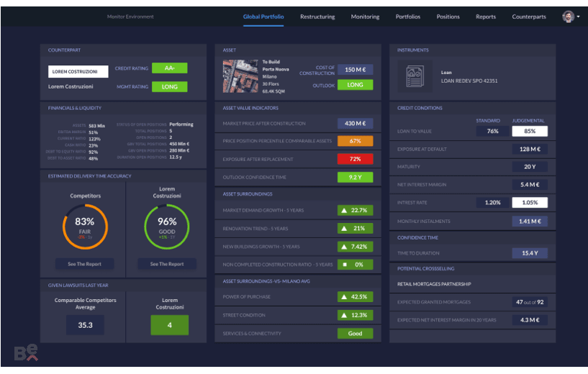
Task: Click the green 4 lawsuits box
Action: [x=170, y=325]
